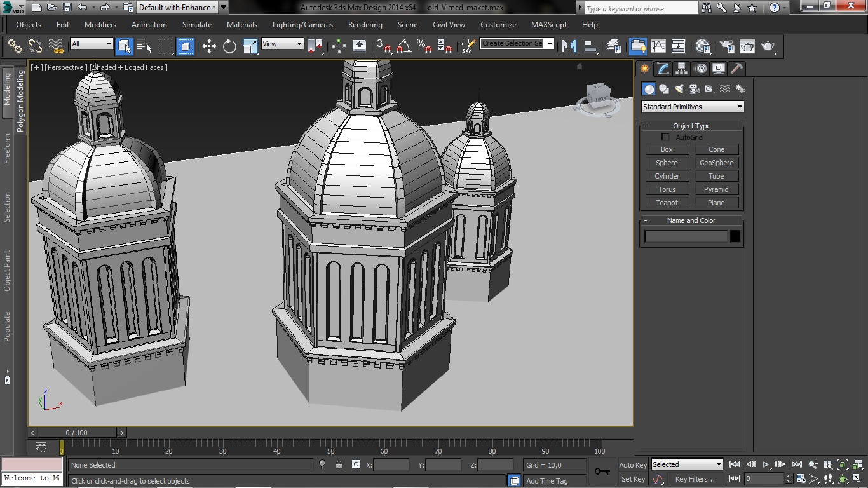Open the Modifiers menu

(100, 25)
